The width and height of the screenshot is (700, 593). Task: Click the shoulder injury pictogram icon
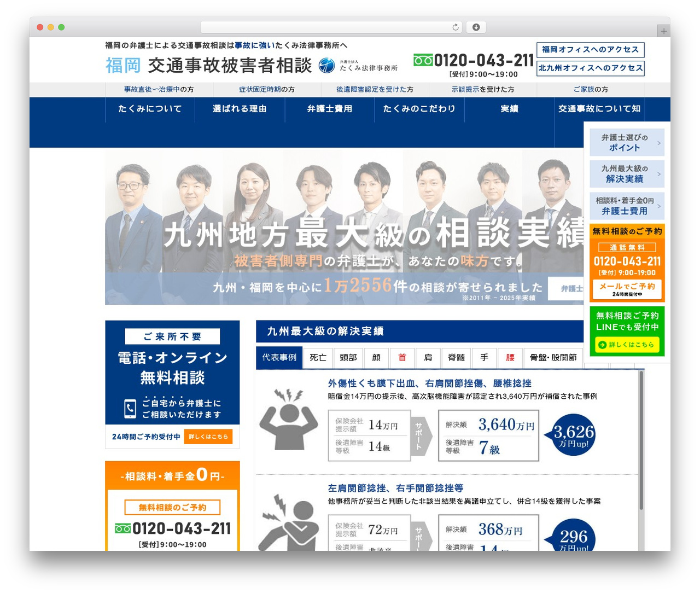pos(288,522)
